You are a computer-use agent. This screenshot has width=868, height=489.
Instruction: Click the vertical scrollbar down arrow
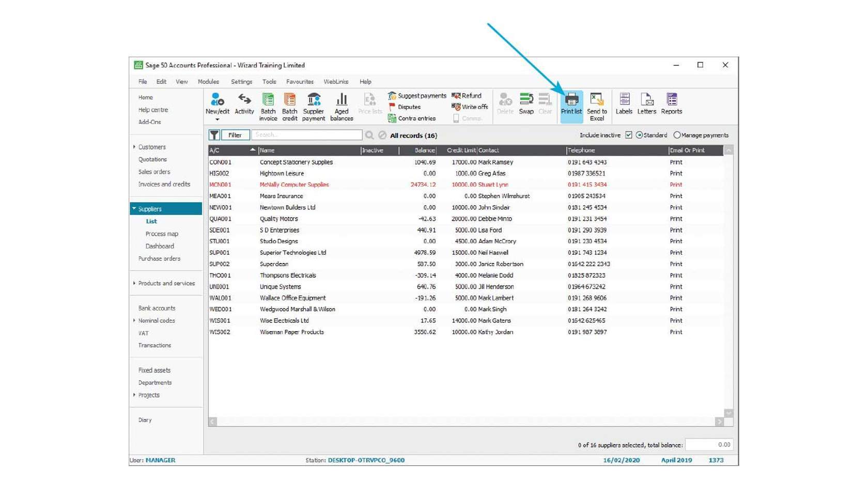point(729,413)
